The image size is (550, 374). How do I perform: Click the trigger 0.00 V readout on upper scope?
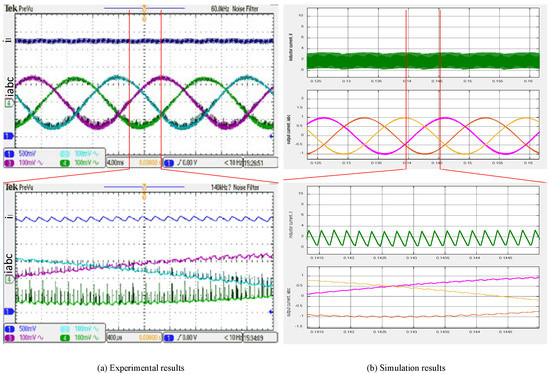coord(188,163)
